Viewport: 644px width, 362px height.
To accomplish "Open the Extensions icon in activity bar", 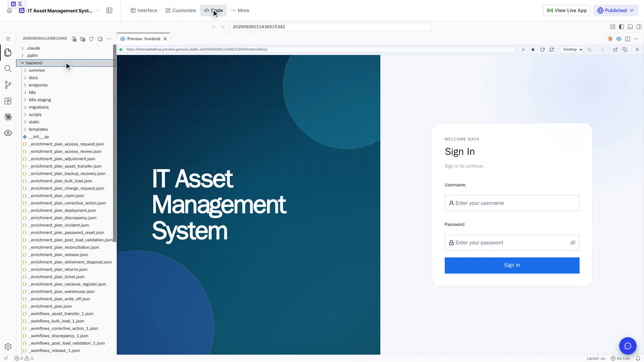I will 8,101.
